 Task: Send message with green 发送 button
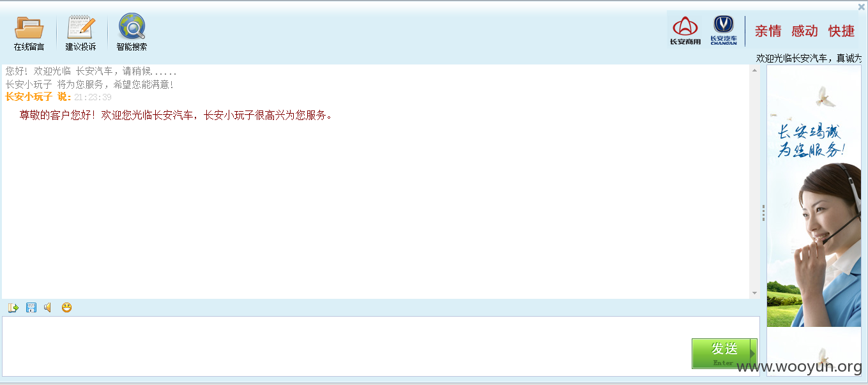click(724, 354)
